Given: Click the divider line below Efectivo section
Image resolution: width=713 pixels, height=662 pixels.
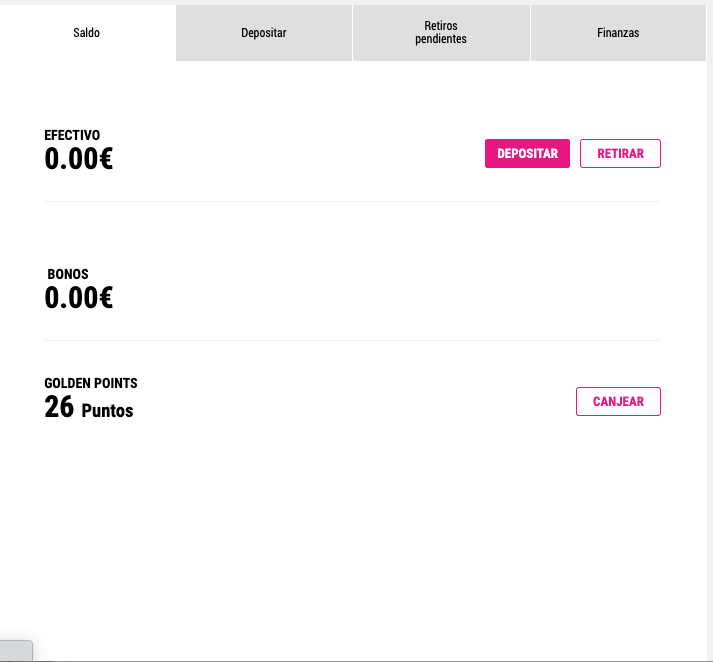Looking at the screenshot, I should (352, 201).
